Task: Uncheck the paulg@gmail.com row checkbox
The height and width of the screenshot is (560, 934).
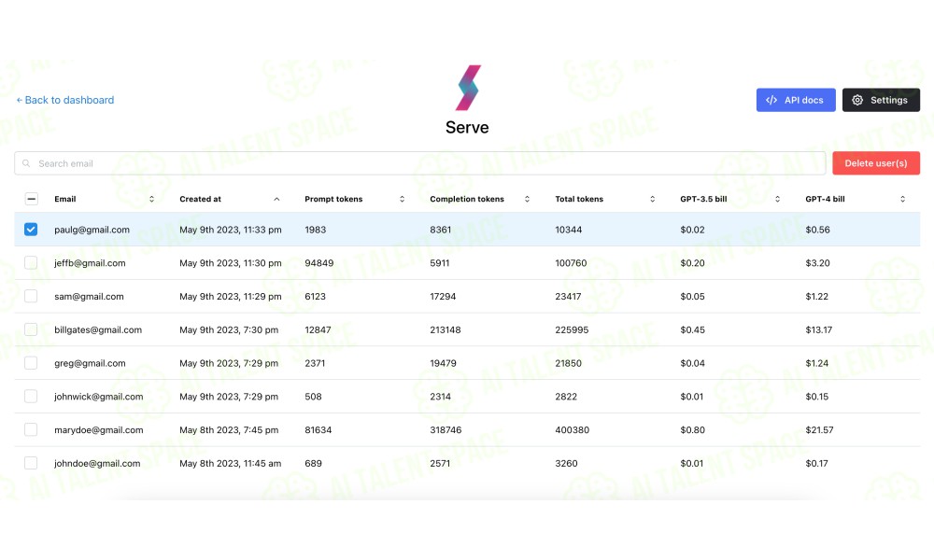Action: (31, 229)
